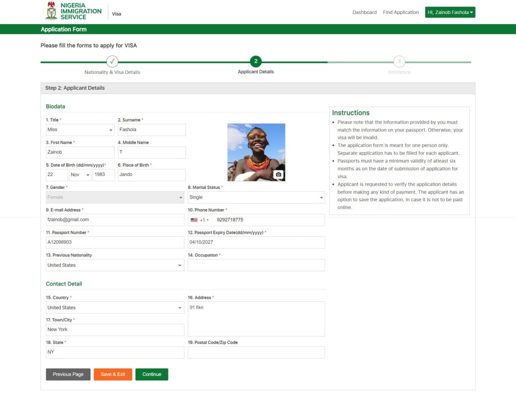Open the Hi, Zainob Fashola user menu
This screenshot has width=516, height=420.
coord(450,12)
